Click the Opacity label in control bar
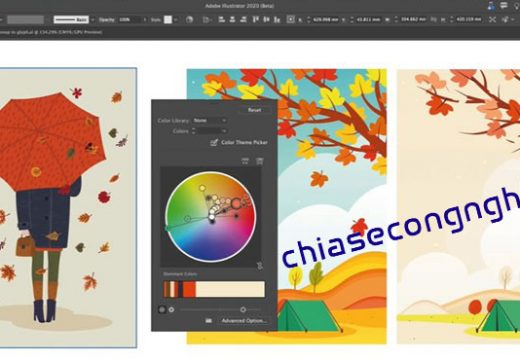Image resolution: width=520 pixels, height=360 pixels. (x=107, y=20)
